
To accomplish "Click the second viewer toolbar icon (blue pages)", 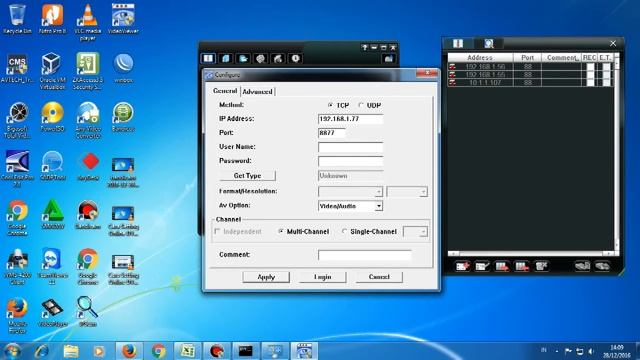I will pos(226,58).
